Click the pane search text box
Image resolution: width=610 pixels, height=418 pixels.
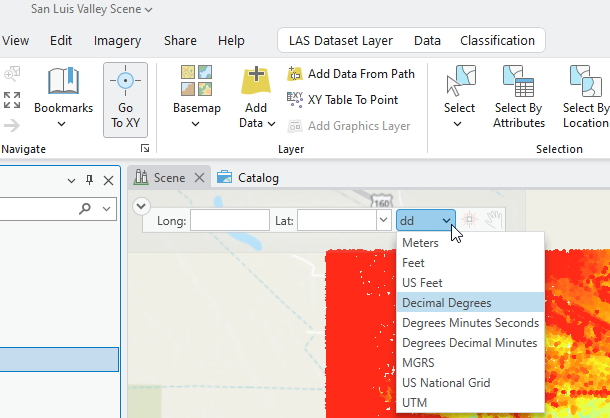point(38,209)
